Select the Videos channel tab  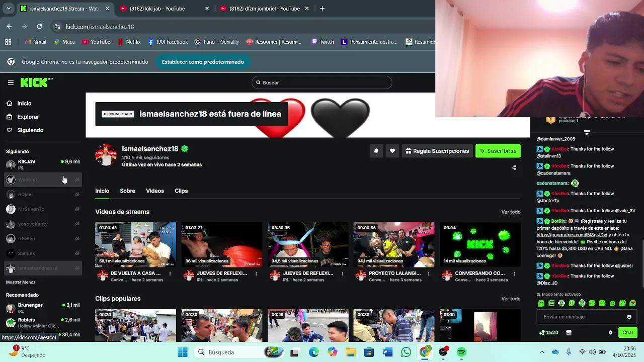[155, 191]
